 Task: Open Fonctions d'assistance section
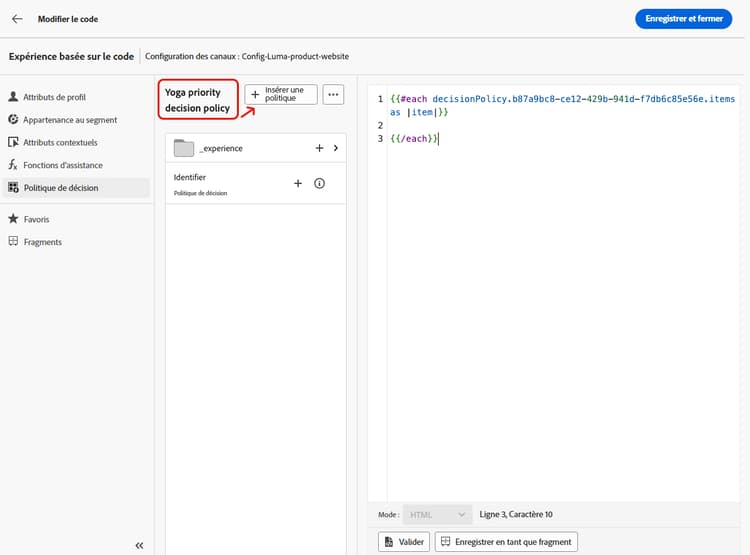tap(63, 165)
